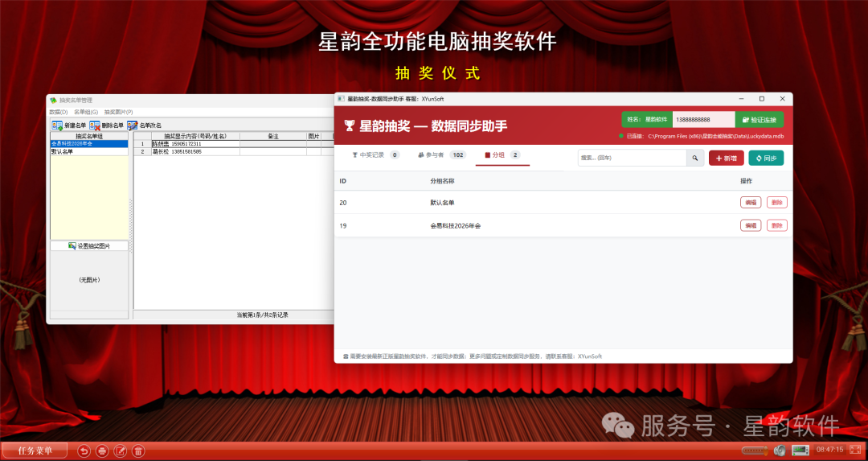Click the 删除名单 icon in list manager
Screen dimensions: 868x461
click(x=95, y=126)
